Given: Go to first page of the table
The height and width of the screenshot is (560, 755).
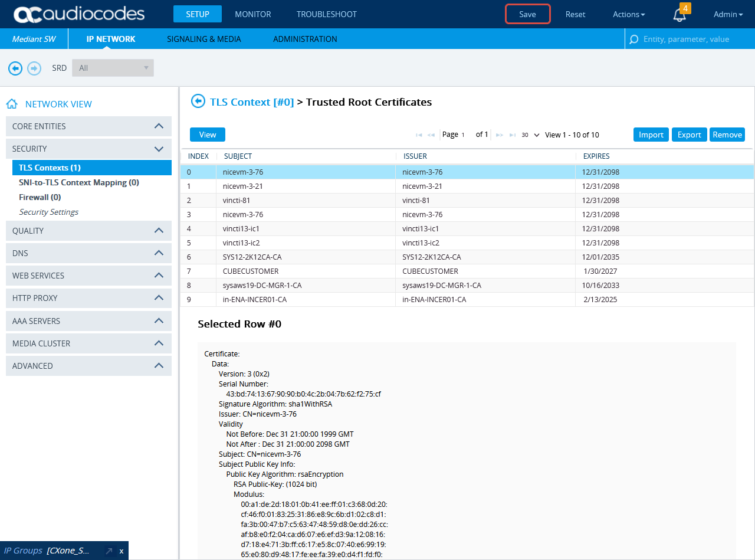Looking at the screenshot, I should click(419, 135).
